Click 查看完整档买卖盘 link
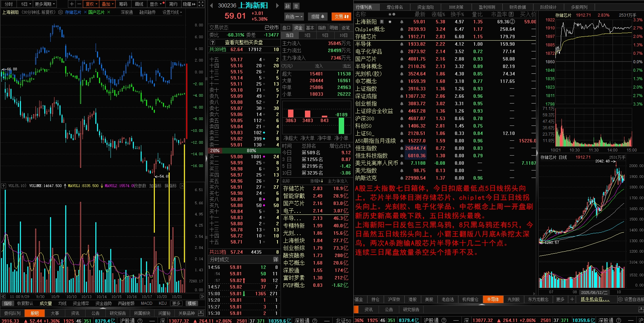This screenshot has height=323, width=644. pos(244,43)
